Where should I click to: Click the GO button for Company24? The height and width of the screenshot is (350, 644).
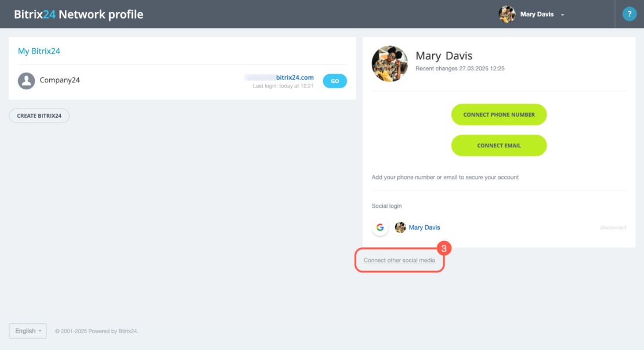[x=335, y=81]
